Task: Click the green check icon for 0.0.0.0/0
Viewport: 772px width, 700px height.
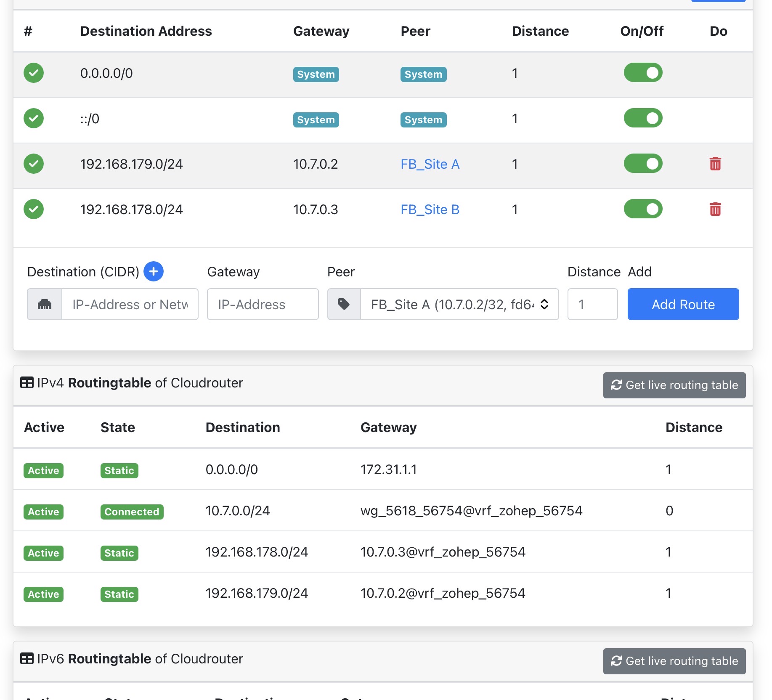Action: pos(34,73)
